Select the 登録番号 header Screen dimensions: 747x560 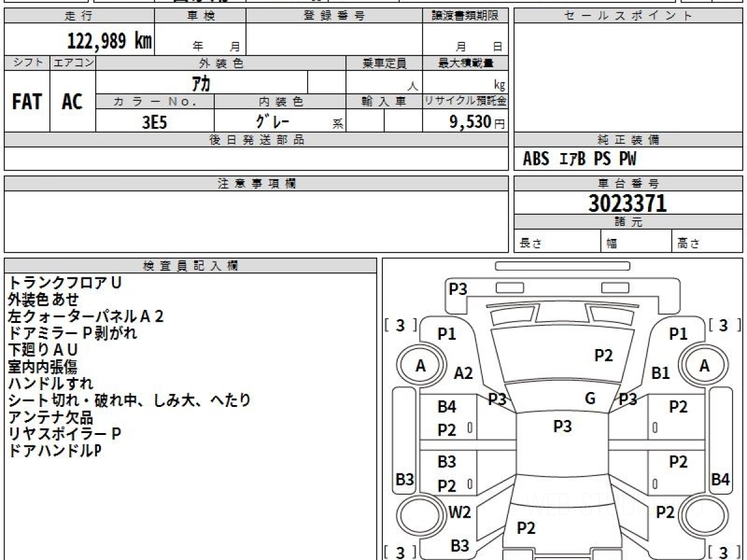point(334,16)
